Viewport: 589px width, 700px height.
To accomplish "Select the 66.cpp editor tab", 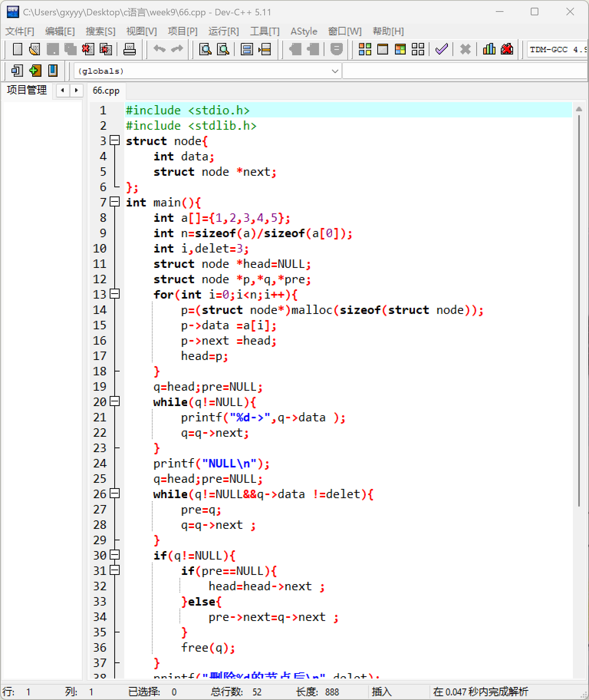I will pyautogui.click(x=106, y=91).
